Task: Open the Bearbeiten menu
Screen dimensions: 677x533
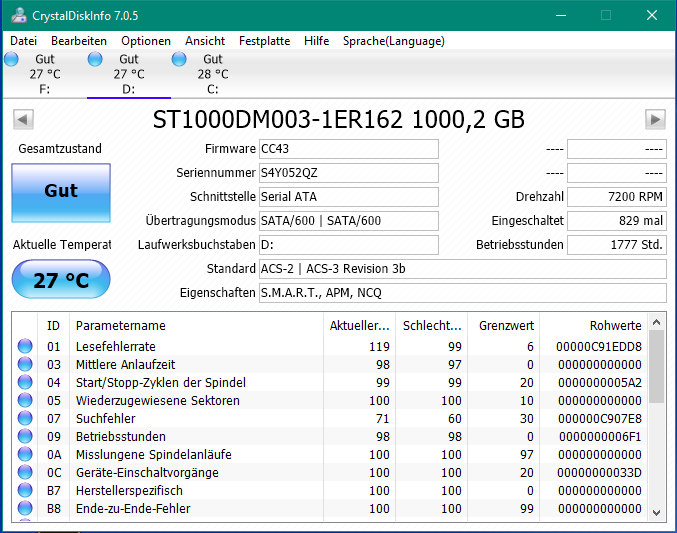Action: click(x=79, y=41)
